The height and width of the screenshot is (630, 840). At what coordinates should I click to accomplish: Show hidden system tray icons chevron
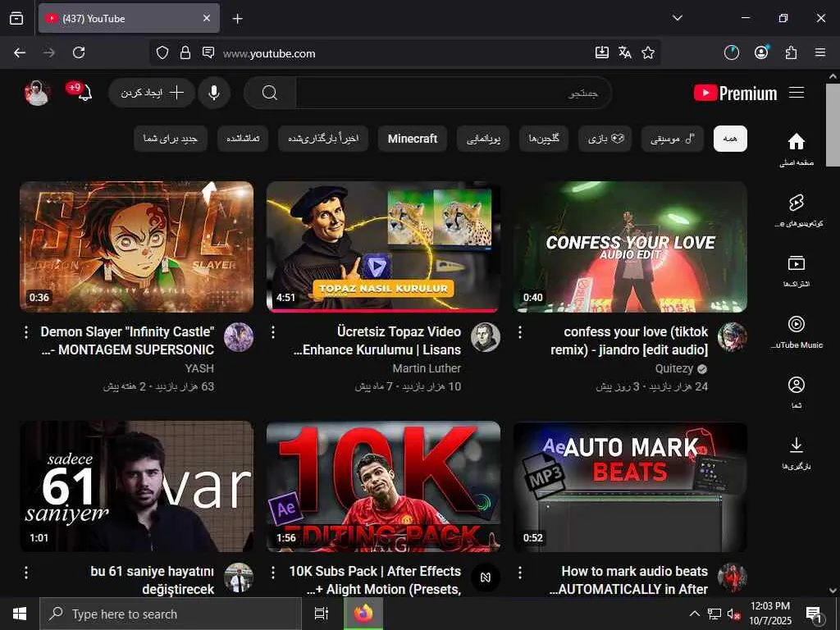[694, 614]
